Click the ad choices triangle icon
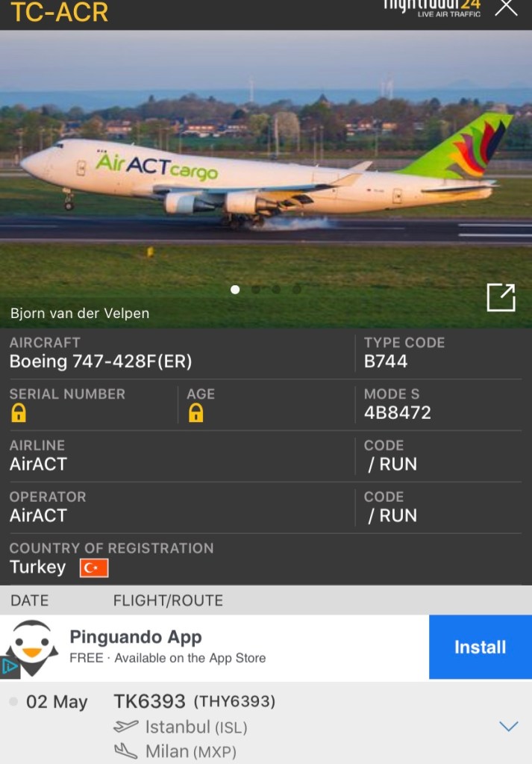 tap(10, 667)
